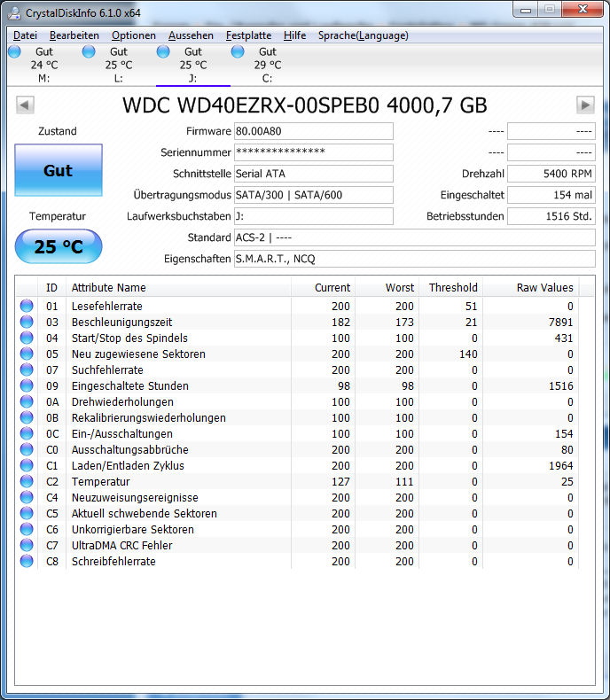Image resolution: width=610 pixels, height=700 pixels.
Task: Click status orb of Drehwiederholungen row
Action: (x=27, y=401)
